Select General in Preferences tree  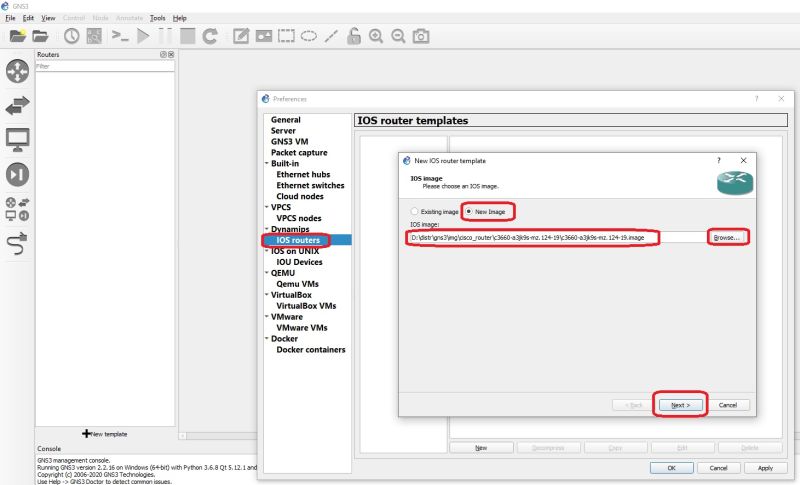click(286, 120)
